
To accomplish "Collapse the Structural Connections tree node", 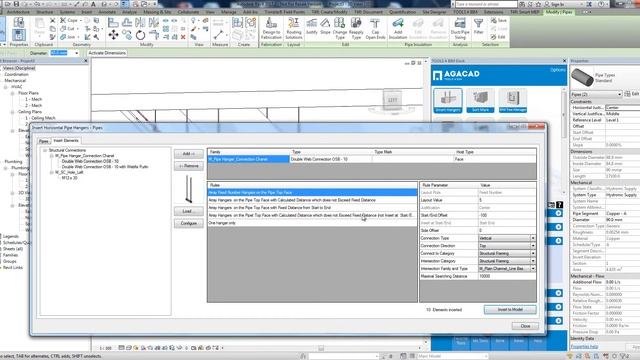I will pyautogui.click(x=45, y=150).
